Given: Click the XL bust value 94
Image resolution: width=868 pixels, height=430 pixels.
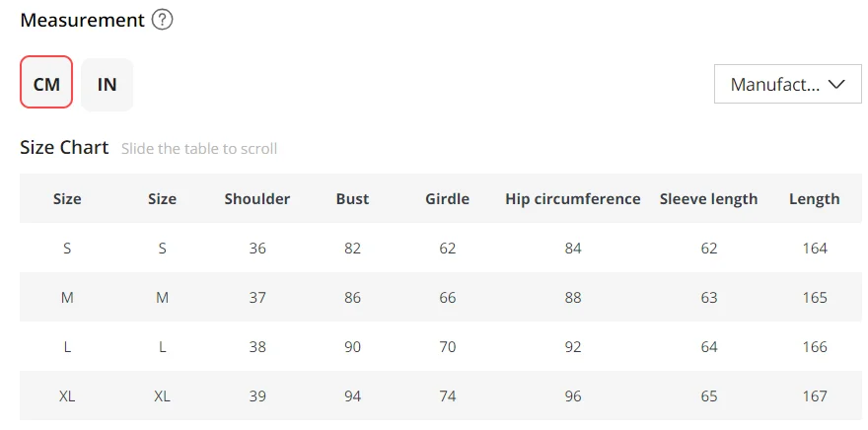Looking at the screenshot, I should coord(353,395).
